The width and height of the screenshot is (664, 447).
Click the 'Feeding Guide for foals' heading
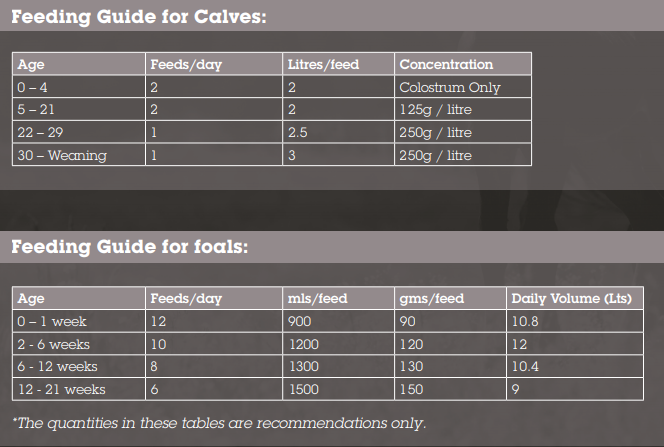click(x=130, y=247)
